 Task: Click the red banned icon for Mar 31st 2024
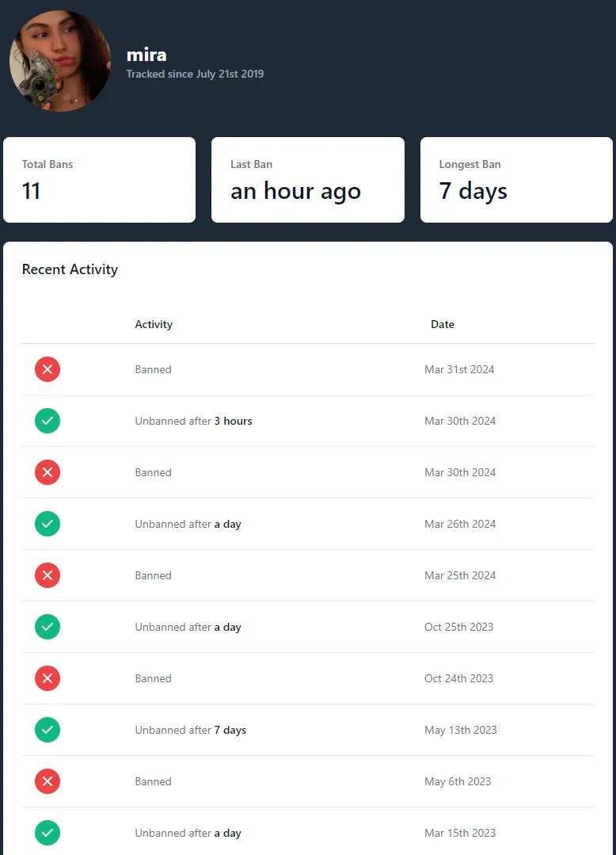(48, 369)
